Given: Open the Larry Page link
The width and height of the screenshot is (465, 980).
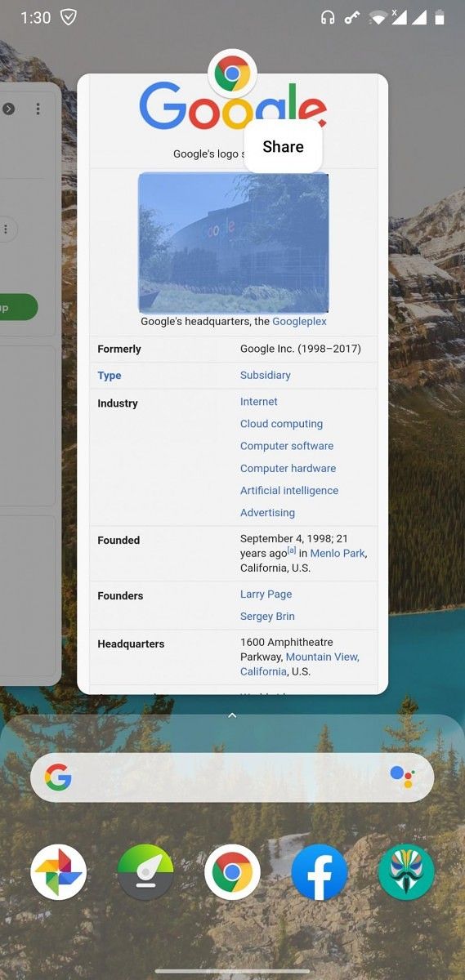Looking at the screenshot, I should click(266, 595).
